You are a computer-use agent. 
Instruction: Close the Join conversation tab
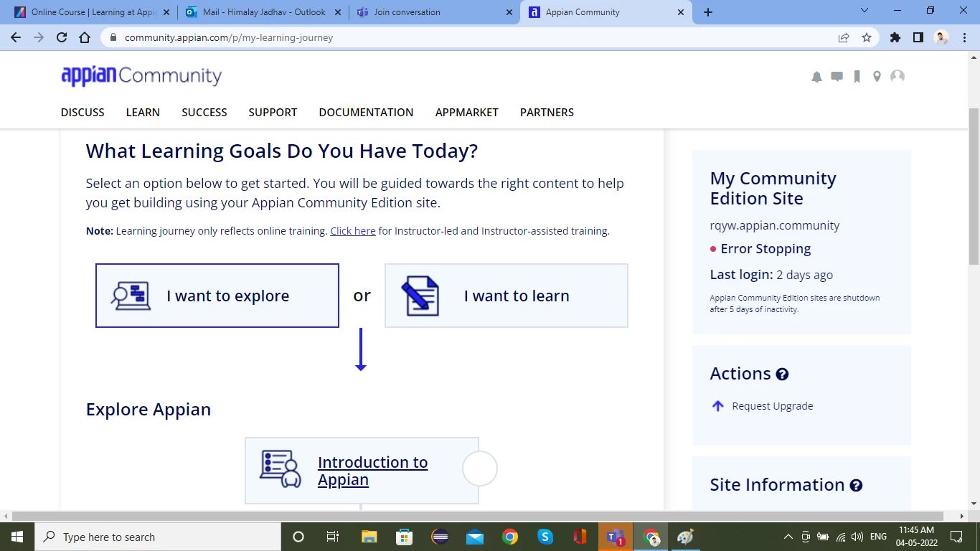click(x=509, y=12)
